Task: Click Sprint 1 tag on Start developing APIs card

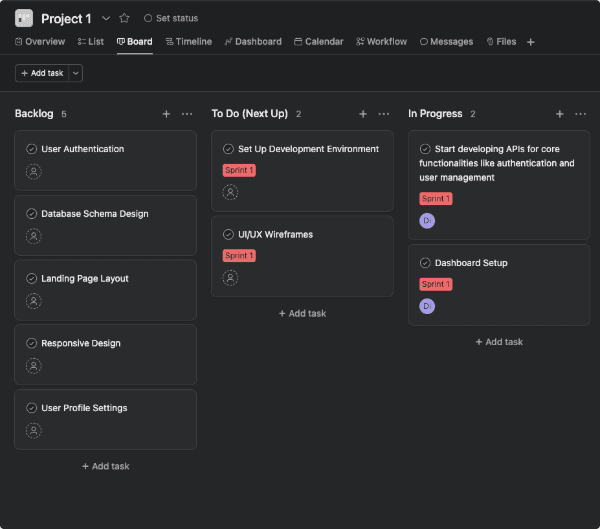Action: pyautogui.click(x=436, y=198)
